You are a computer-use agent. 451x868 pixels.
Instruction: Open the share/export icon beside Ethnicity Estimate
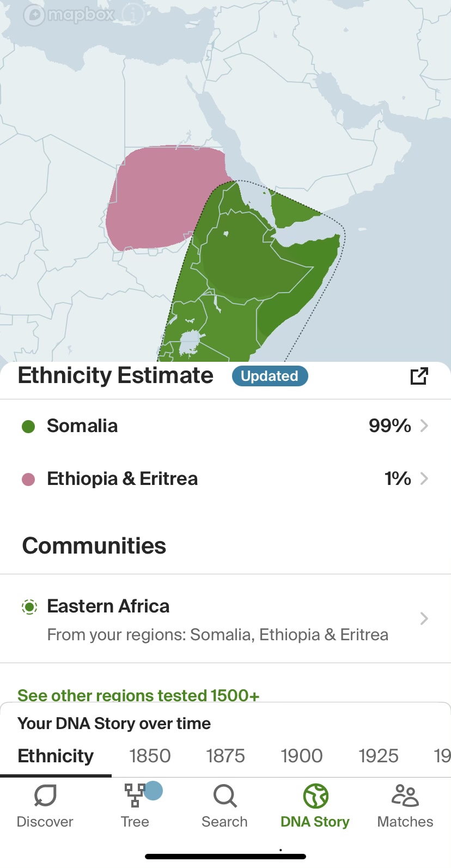[419, 376]
